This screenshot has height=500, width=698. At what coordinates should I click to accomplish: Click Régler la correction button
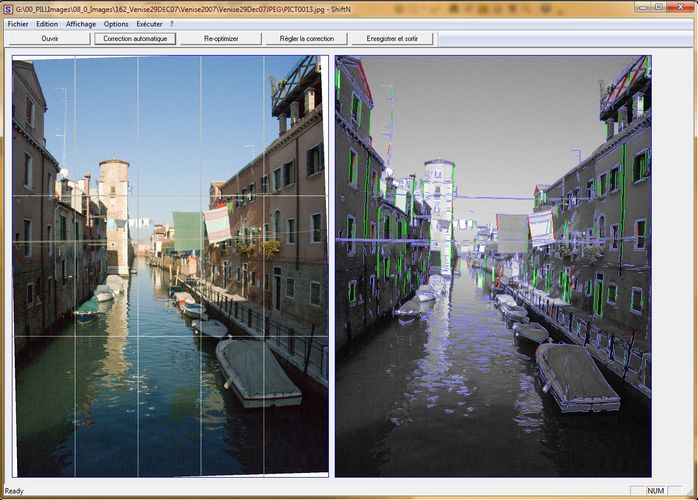pos(307,39)
